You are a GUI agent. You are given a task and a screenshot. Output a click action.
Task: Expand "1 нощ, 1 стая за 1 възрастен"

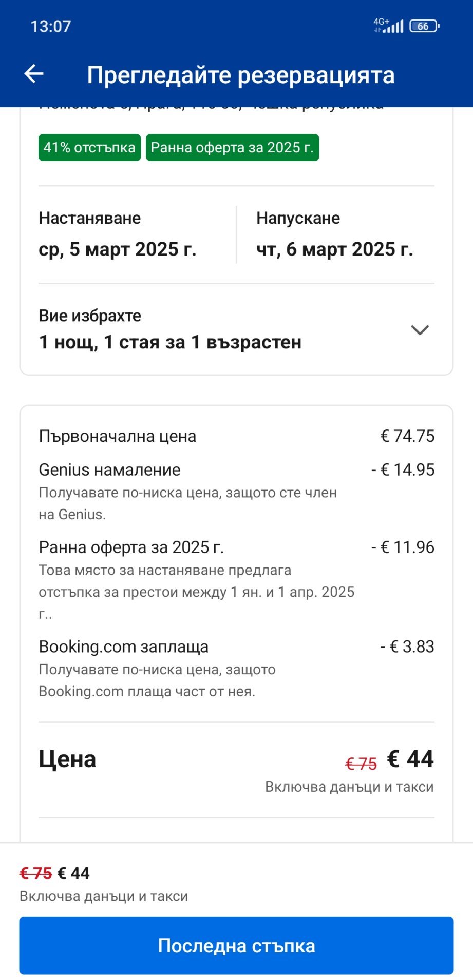(170, 342)
